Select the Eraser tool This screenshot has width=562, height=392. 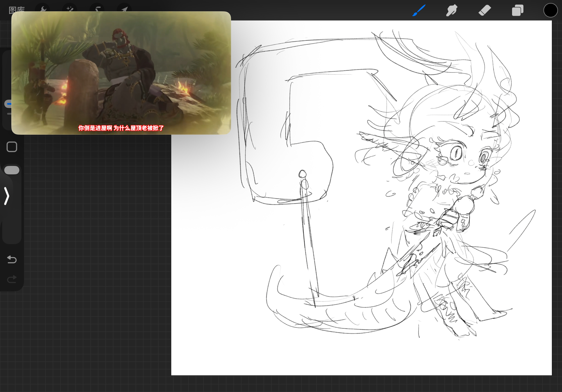484,11
